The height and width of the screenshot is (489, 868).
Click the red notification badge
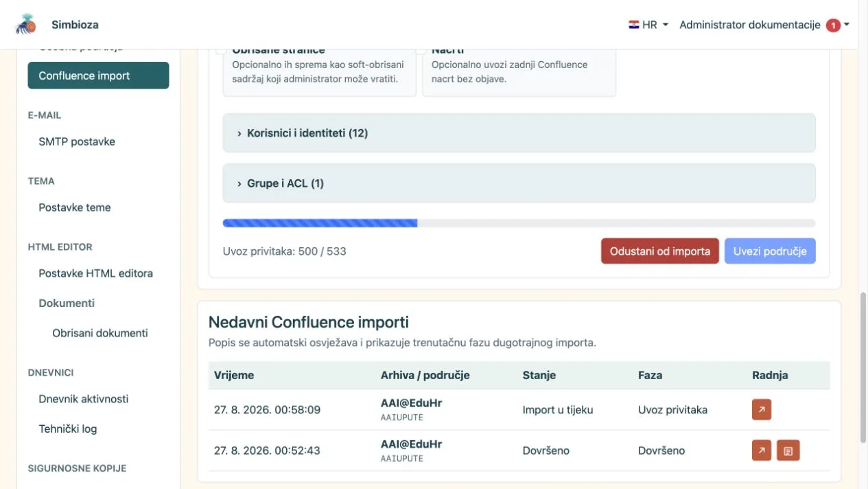833,25
